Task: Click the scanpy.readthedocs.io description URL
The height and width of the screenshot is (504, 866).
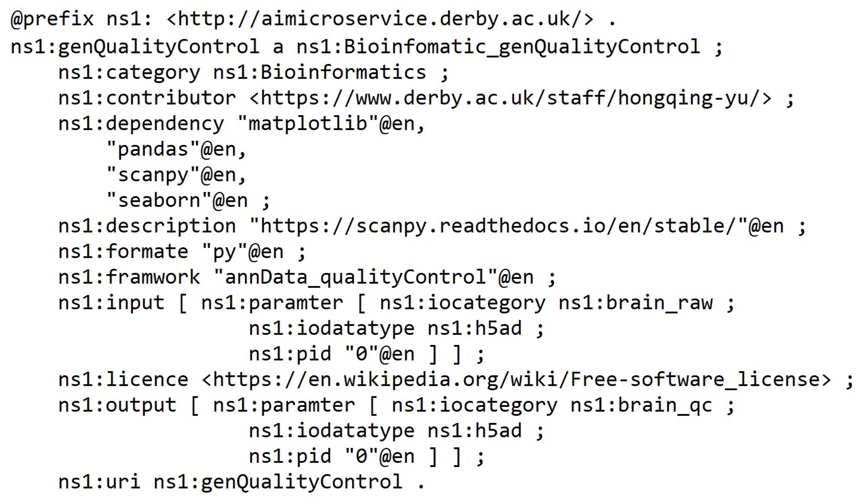Action: [498, 226]
